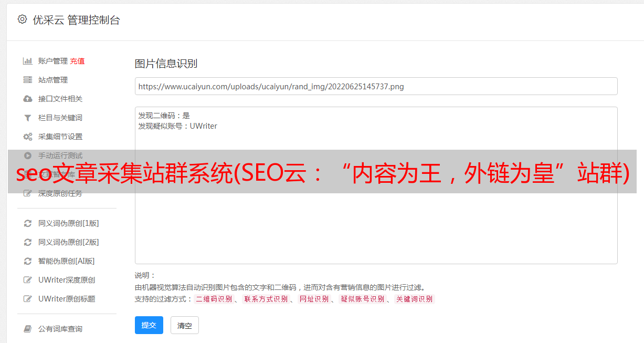Select 栏目与关键词 in the sidebar
Image resolution: width=644 pixels, height=343 pixels.
pyautogui.click(x=60, y=118)
